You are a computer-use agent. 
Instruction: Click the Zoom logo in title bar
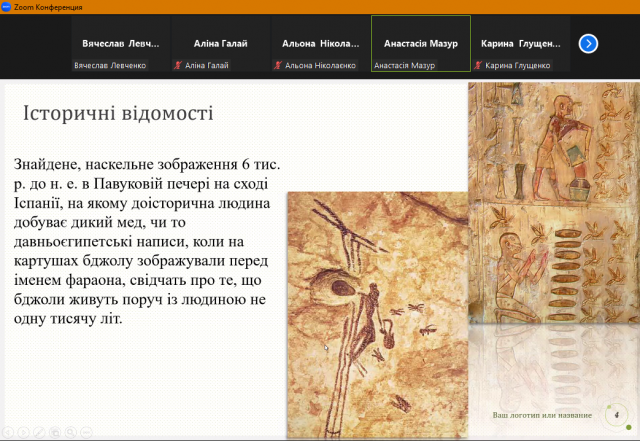tap(6, 7)
